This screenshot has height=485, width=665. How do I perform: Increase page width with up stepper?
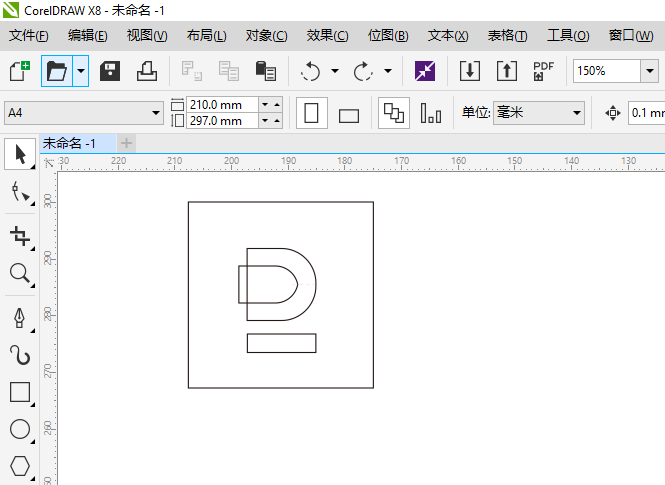click(x=277, y=104)
